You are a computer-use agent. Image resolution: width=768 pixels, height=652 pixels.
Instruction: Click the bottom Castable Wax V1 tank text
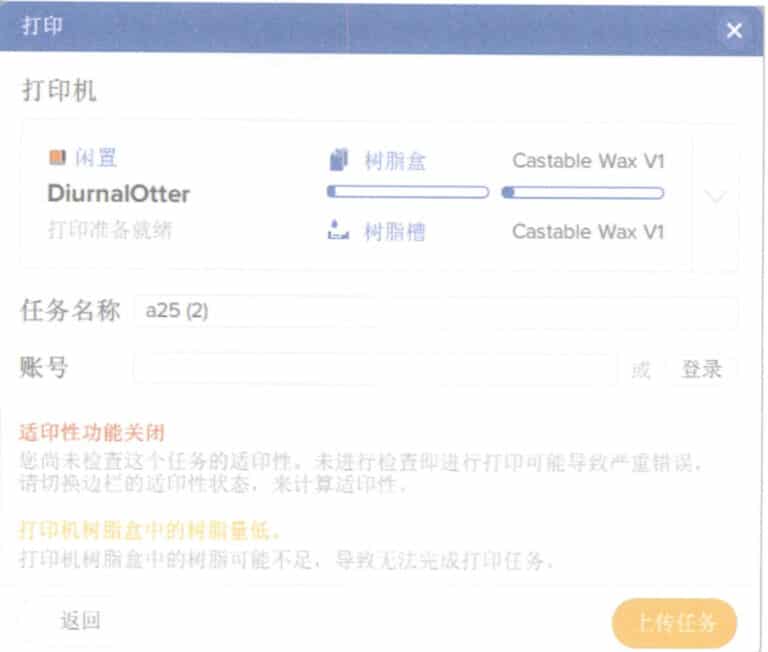click(x=588, y=231)
